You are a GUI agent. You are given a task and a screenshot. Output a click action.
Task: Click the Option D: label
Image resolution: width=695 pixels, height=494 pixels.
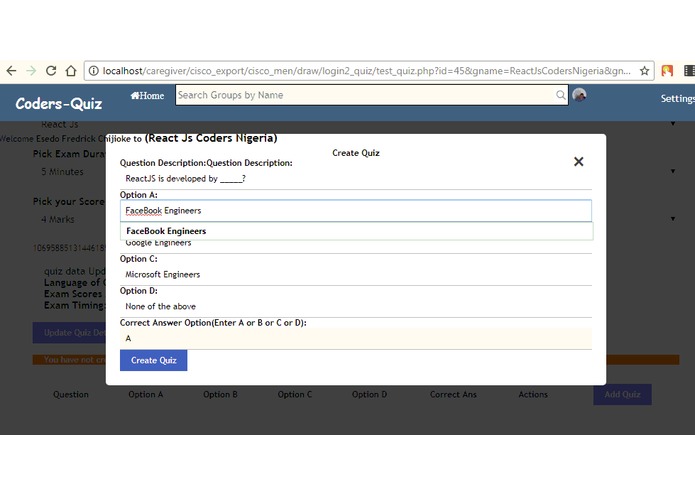pos(139,291)
